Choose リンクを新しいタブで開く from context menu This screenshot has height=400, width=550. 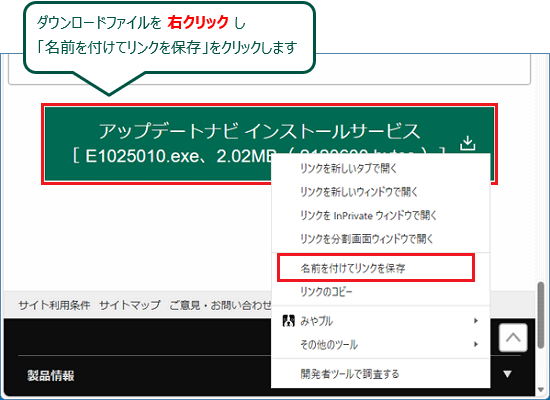click(381, 168)
